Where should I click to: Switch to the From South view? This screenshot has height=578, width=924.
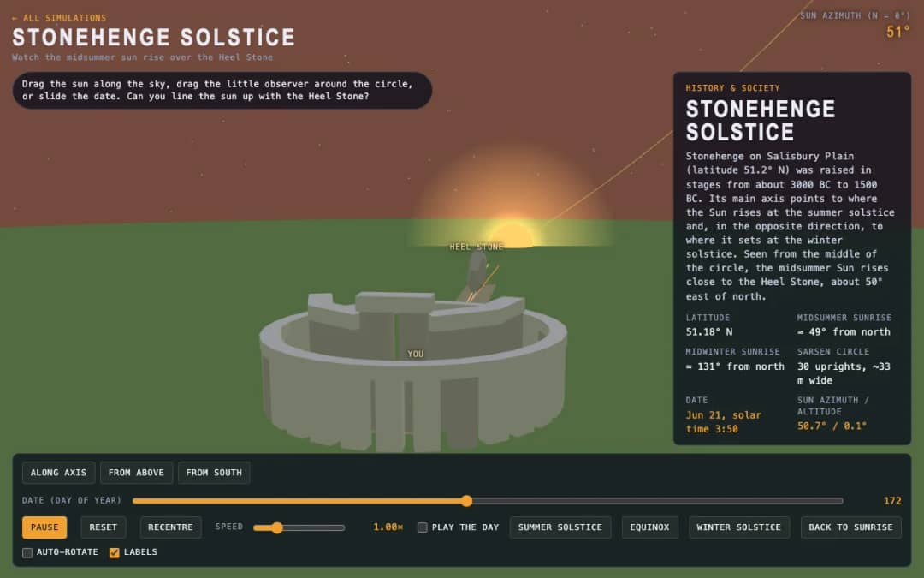click(x=214, y=473)
